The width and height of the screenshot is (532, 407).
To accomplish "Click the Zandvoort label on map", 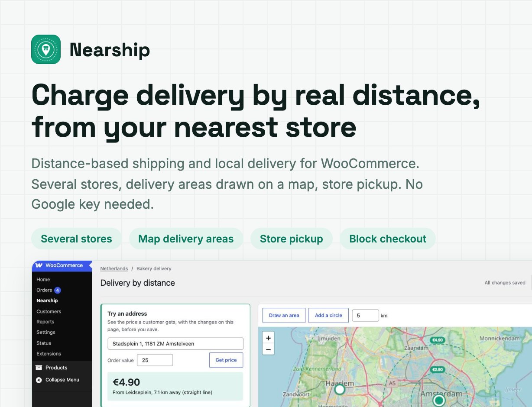I will point(297,394).
